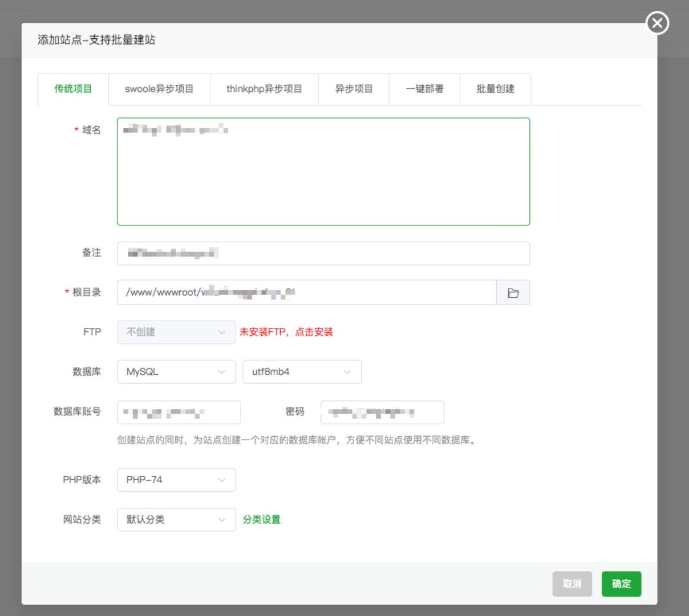Open the thinkphp异步项目 tab
This screenshot has height=616, width=689.
[x=264, y=89]
